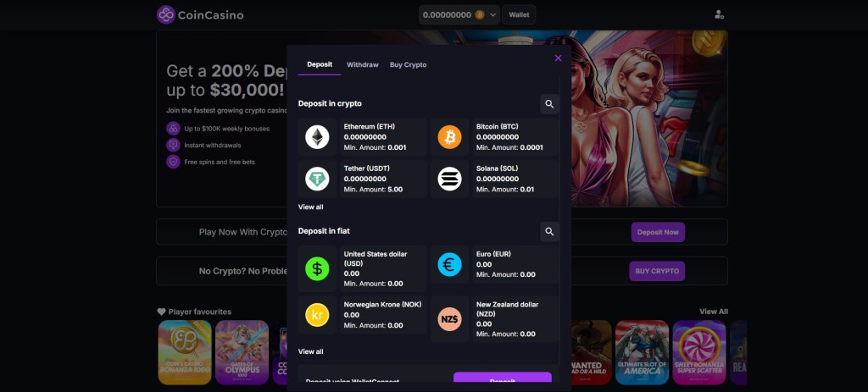
Task: Expand the balance currency dropdown arrow
Action: point(492,15)
